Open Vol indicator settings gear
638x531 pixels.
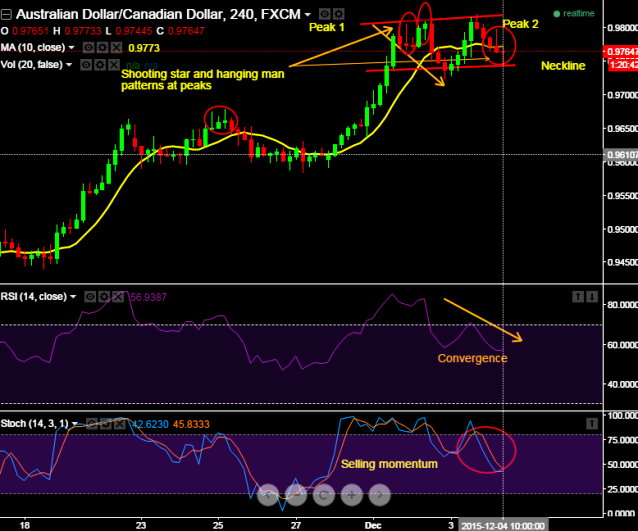click(x=100, y=65)
